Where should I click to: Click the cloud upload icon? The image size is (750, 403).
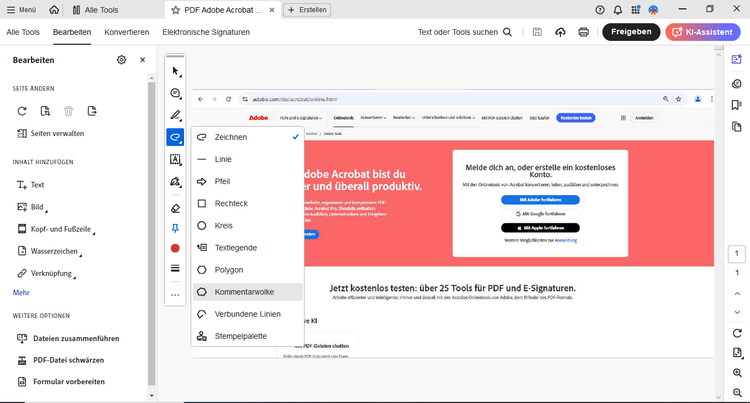(x=560, y=32)
